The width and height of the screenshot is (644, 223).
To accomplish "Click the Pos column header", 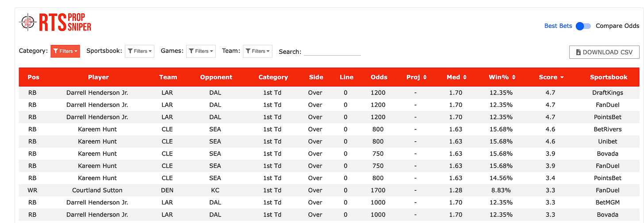I will [34, 77].
